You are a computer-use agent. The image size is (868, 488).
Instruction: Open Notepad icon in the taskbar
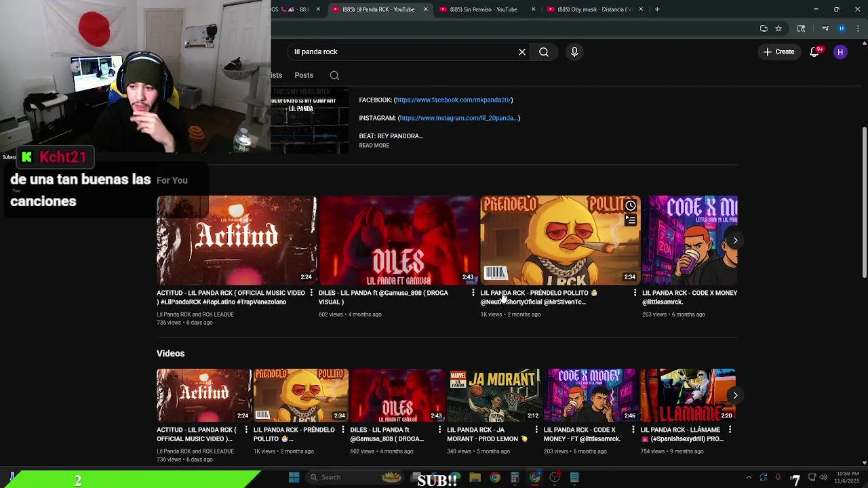coord(574,477)
